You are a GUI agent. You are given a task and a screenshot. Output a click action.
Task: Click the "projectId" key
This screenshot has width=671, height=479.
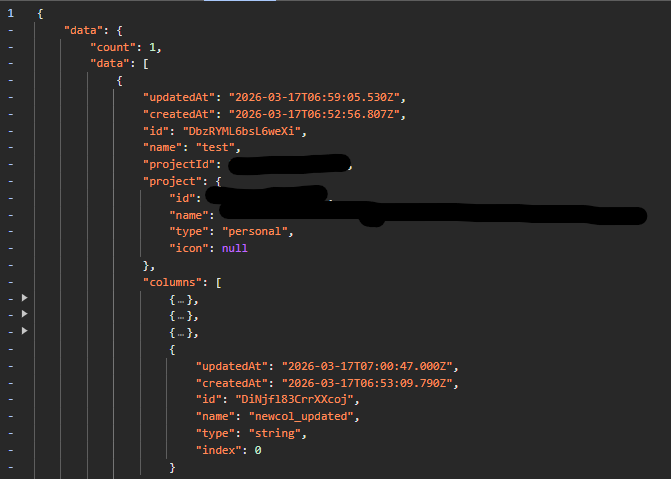(179, 164)
